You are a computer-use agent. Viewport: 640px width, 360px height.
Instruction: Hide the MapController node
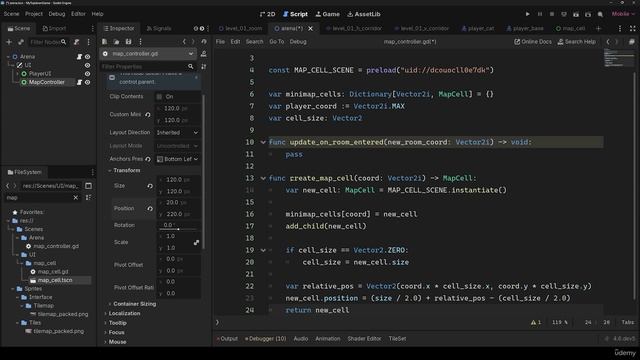[x=87, y=82]
